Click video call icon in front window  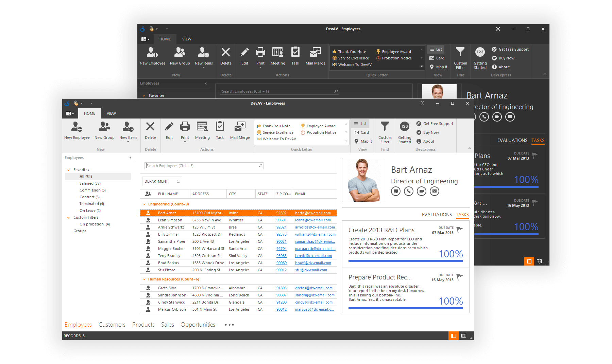tap(422, 192)
